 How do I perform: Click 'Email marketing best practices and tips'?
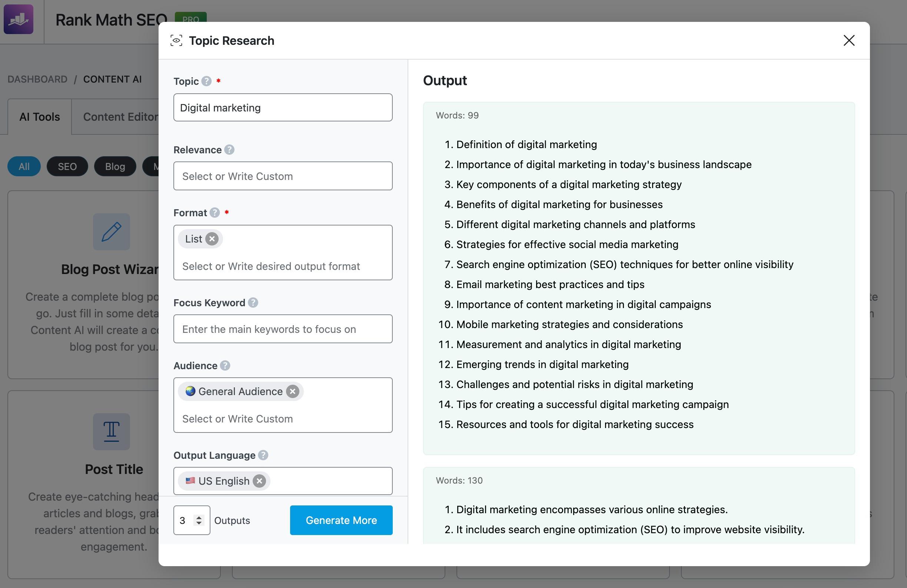[550, 284]
